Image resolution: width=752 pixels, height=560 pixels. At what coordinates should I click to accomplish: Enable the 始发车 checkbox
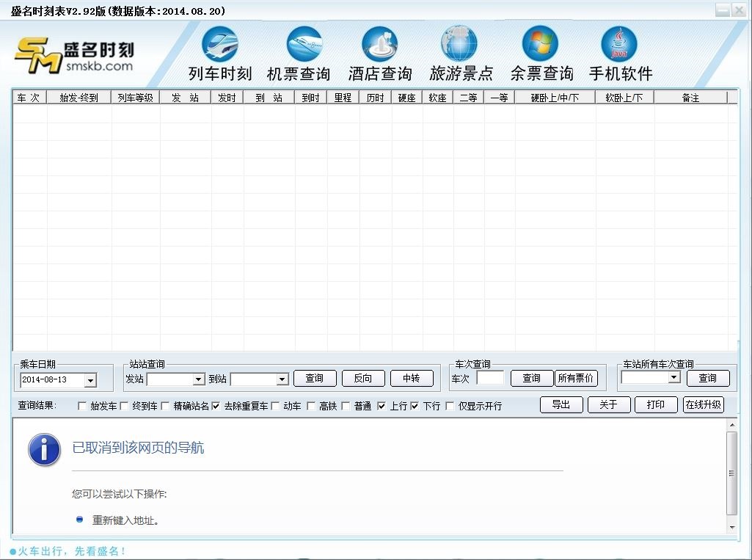pos(81,406)
